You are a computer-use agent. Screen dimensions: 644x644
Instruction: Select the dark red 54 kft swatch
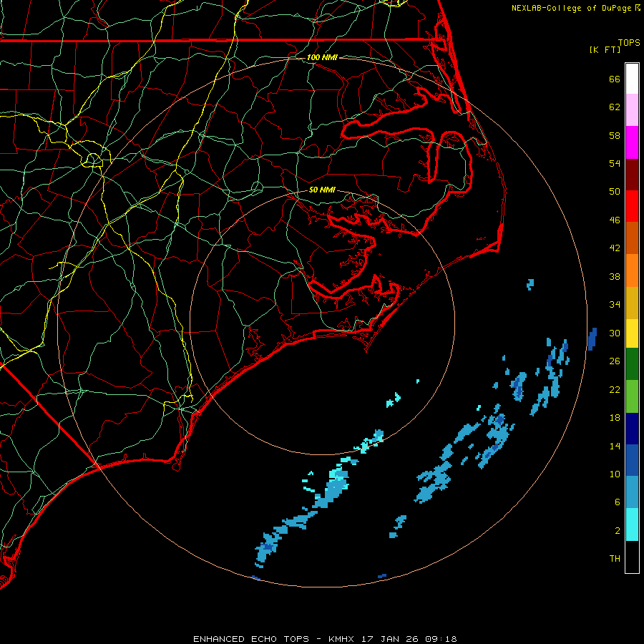pos(632,175)
